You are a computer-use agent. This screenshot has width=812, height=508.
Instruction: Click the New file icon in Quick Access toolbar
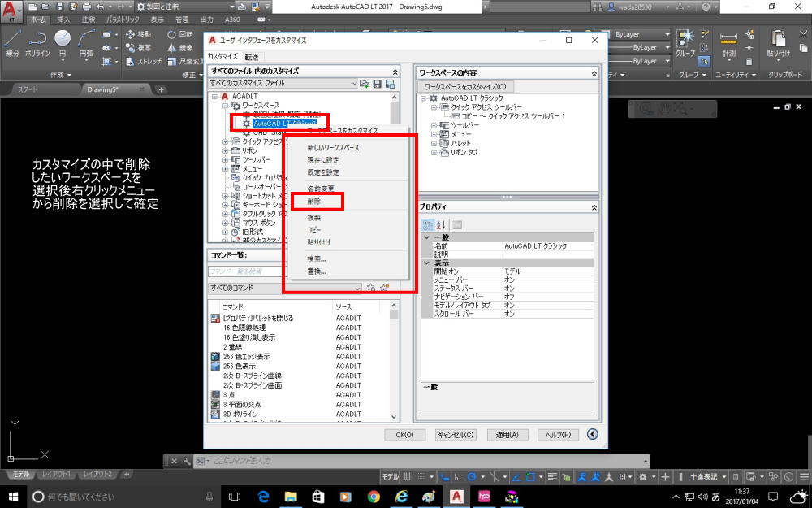point(33,7)
